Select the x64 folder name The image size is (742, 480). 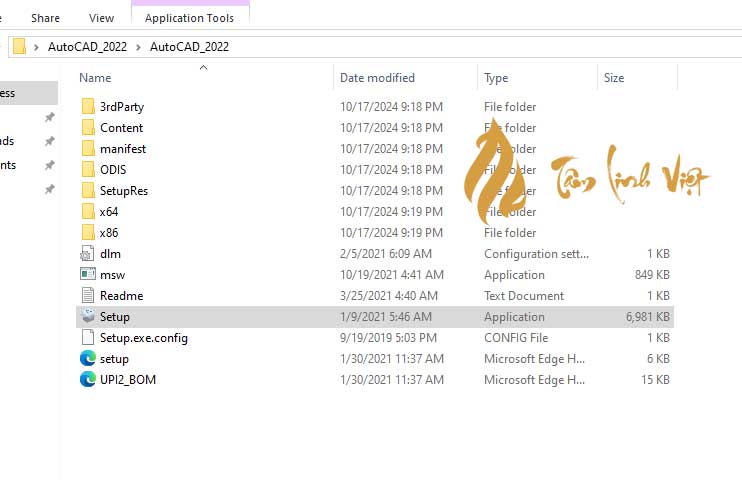(109, 212)
